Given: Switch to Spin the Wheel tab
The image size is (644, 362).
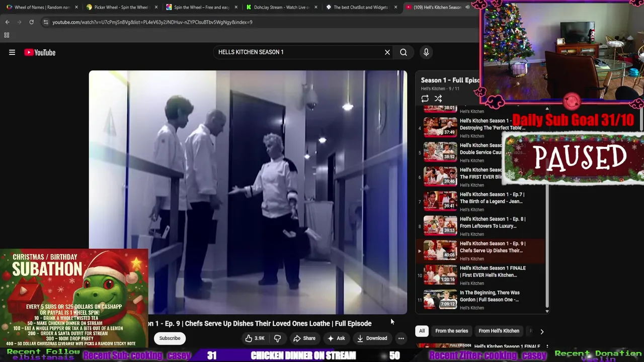Looking at the screenshot, I should 201,7.
